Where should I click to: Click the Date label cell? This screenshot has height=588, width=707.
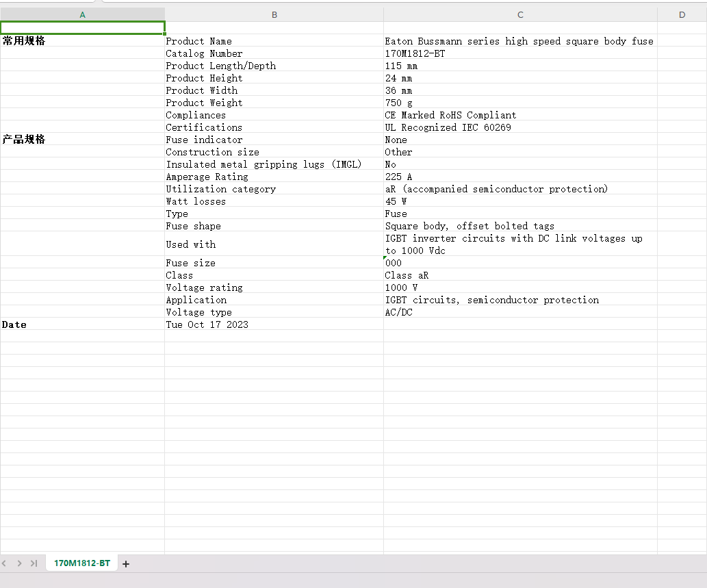point(83,324)
